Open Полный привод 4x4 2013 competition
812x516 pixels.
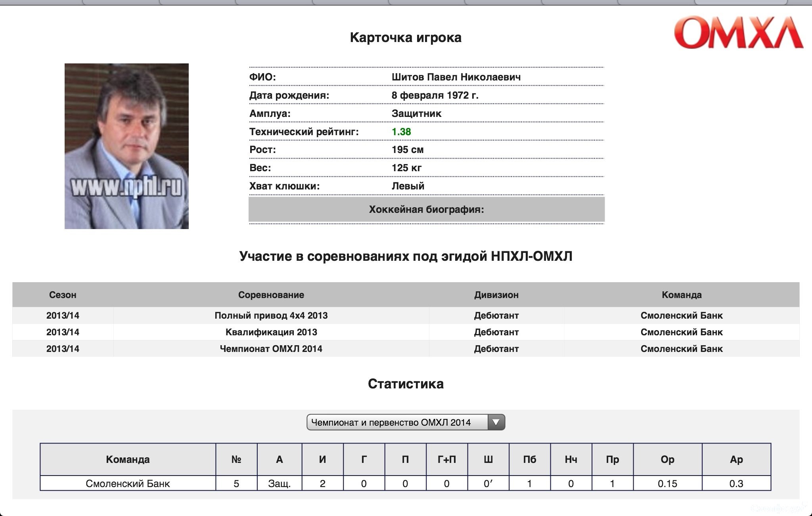271,315
